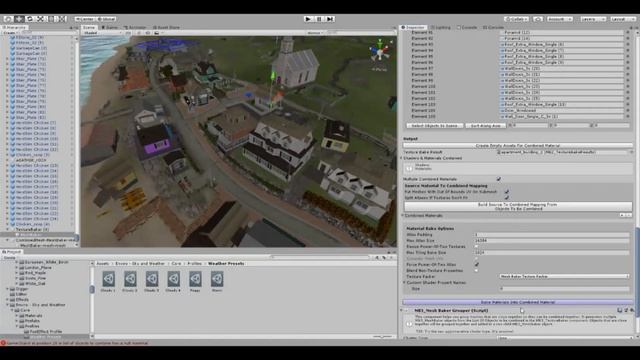Screen dimensions: 640x360
Task: Switch to the Animator tab
Action: coord(135,27)
